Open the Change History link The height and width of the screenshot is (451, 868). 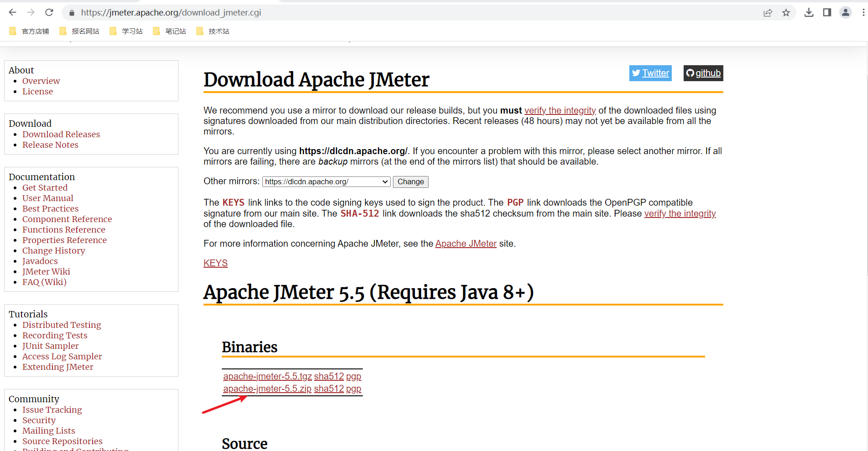coord(53,250)
